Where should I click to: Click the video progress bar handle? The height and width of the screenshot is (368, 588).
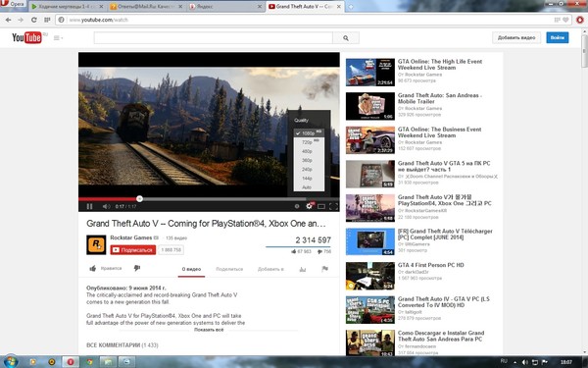pyautogui.click(x=139, y=198)
